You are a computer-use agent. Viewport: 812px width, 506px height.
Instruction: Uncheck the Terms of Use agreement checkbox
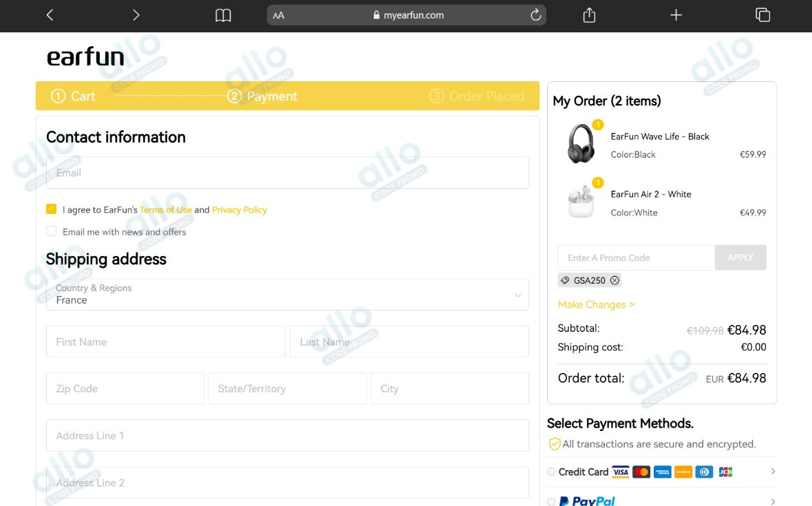pos(52,209)
